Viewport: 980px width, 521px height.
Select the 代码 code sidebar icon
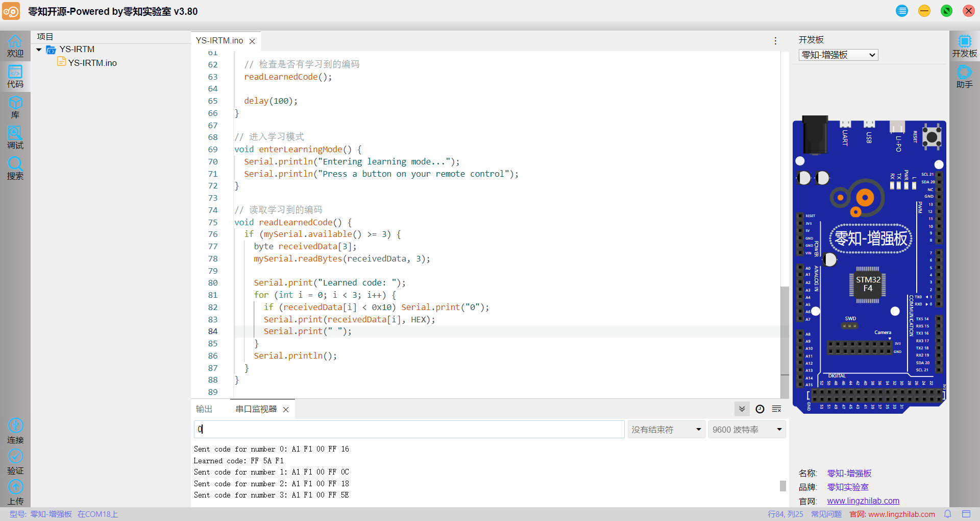tap(15, 77)
